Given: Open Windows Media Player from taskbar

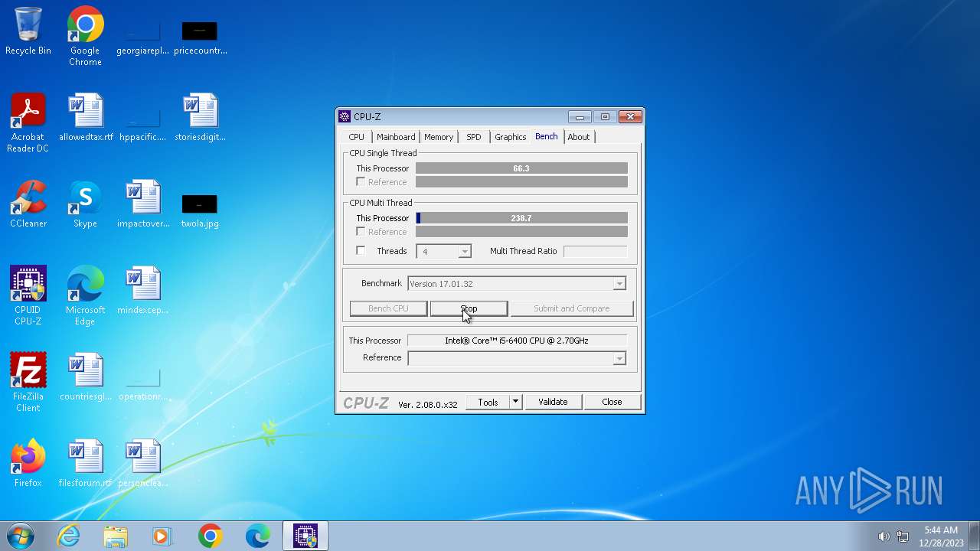Looking at the screenshot, I should point(162,536).
